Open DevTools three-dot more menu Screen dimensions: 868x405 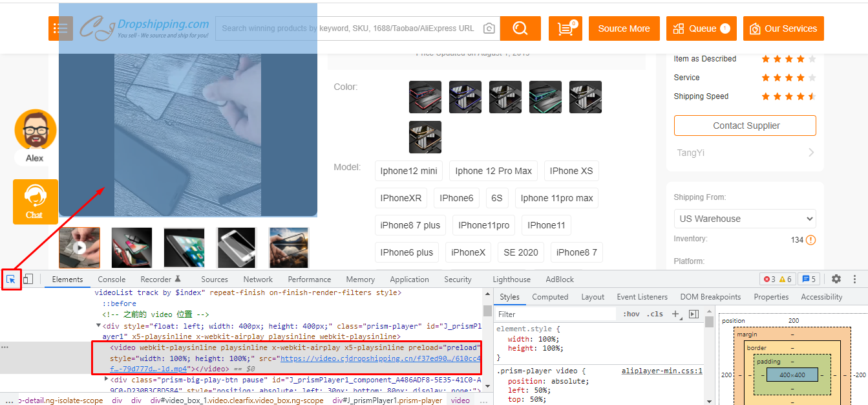click(854, 279)
